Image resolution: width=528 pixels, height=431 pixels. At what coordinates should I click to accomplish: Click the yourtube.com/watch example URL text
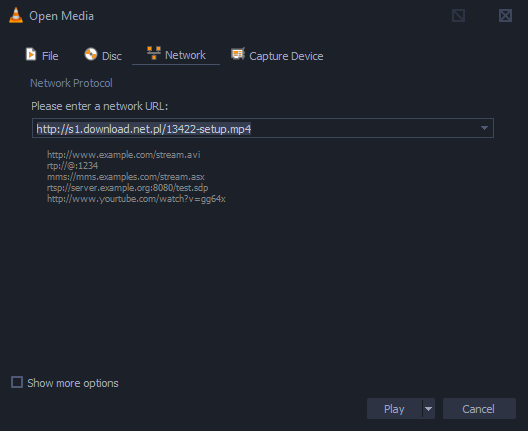(136, 199)
